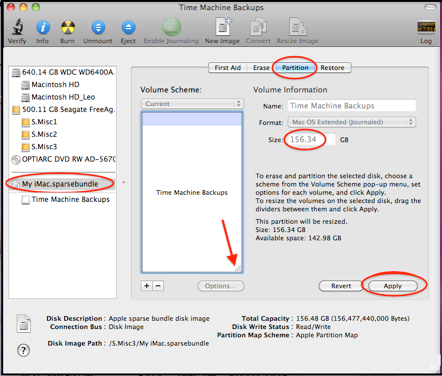Viewport: 442px width, 376px height.
Task: Remove a partition with the minus button
Action: coord(158,286)
